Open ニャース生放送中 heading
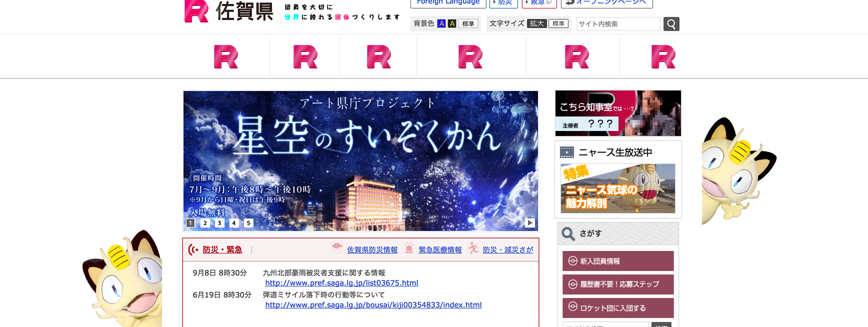Viewport: 868px width, 327px height. click(615, 152)
